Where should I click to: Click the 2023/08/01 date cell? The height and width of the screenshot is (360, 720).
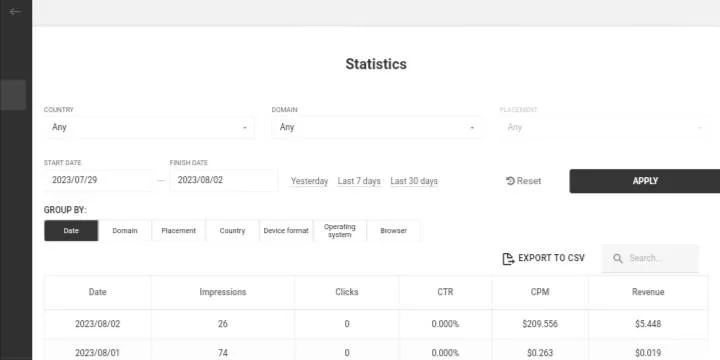97,353
